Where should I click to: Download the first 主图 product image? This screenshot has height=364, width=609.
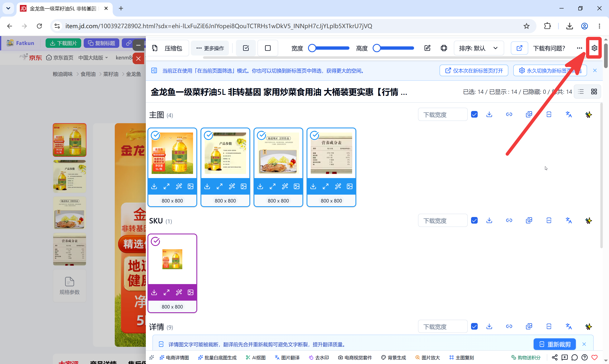pyautogui.click(x=154, y=186)
